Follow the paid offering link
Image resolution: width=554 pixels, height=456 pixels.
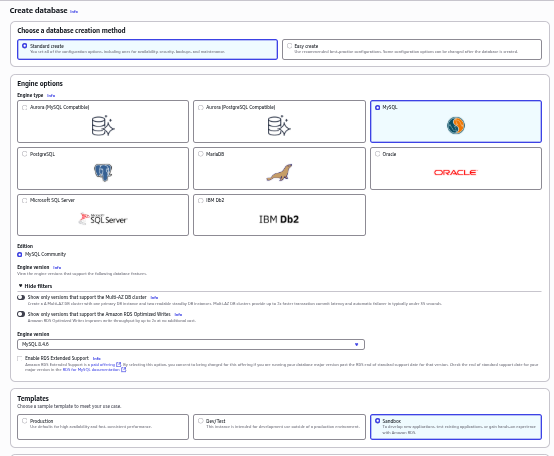pyautogui.click(x=103, y=365)
